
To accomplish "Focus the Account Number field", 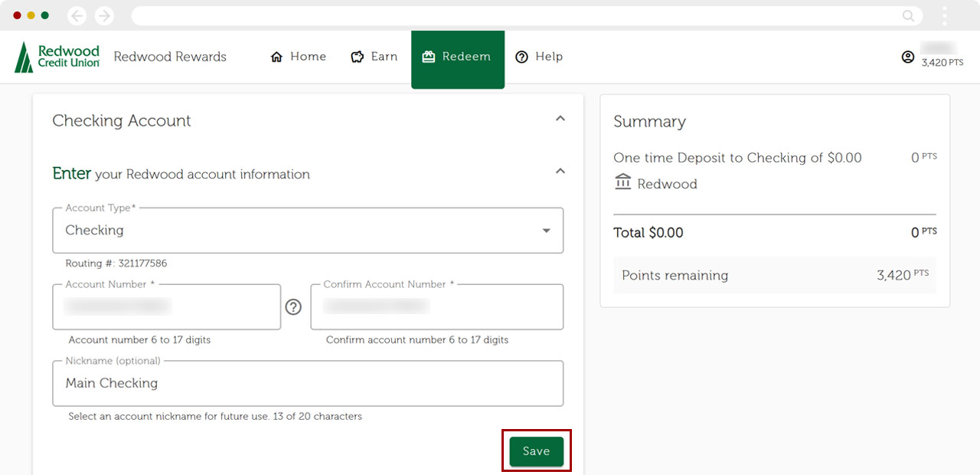I will [167, 307].
